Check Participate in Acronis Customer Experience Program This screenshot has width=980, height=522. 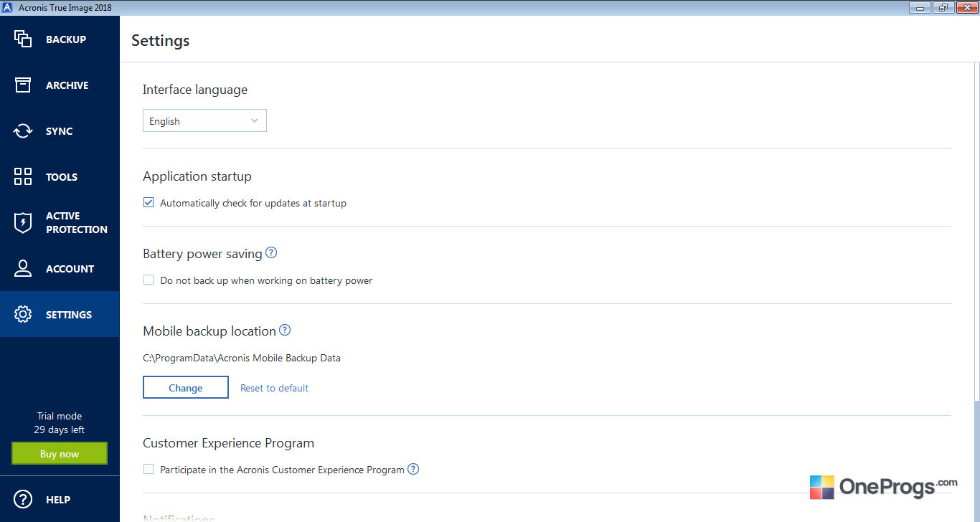coord(149,470)
